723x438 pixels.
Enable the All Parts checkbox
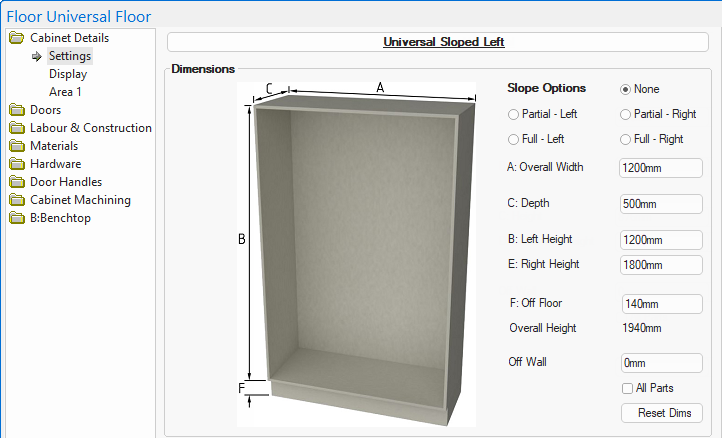[627, 388]
